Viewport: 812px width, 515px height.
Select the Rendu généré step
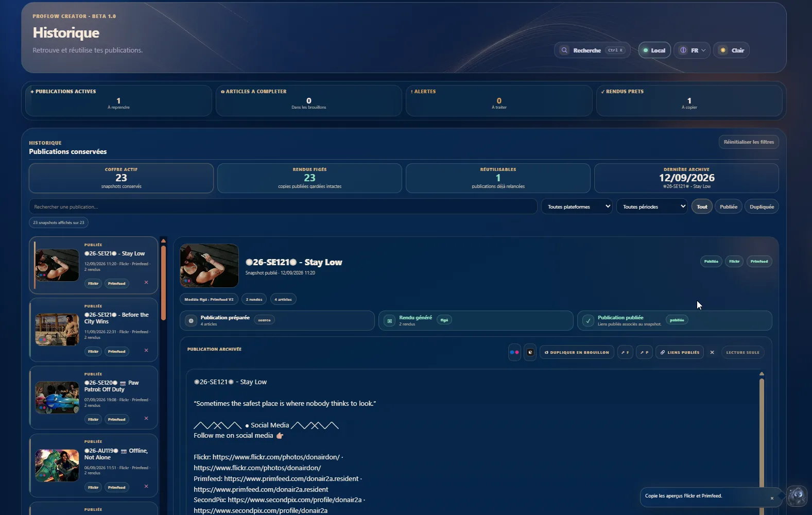point(476,320)
